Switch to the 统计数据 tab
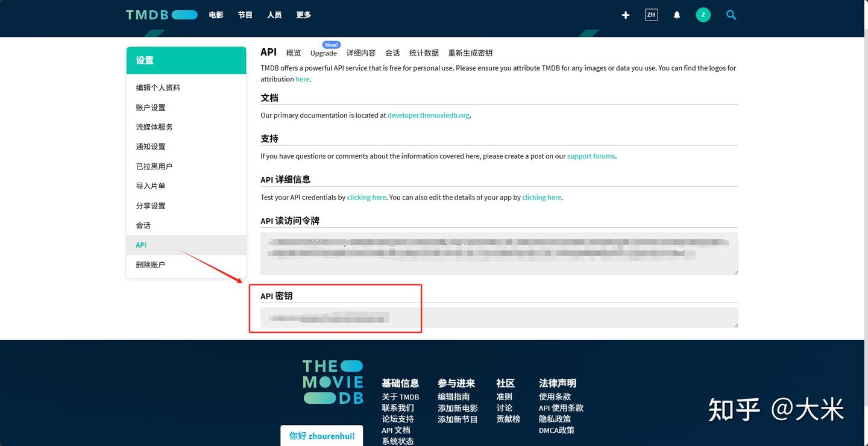The height and width of the screenshot is (446, 868). (423, 52)
